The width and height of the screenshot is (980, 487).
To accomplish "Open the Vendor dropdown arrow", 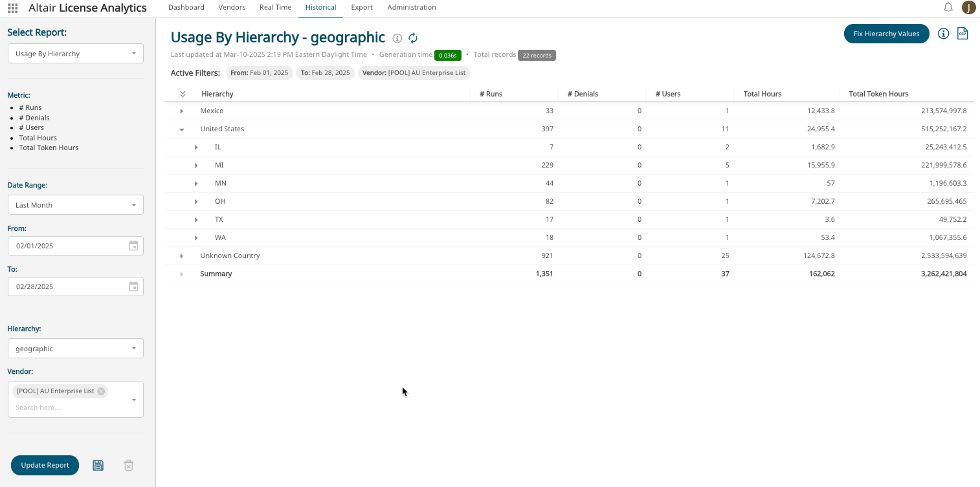I will click(134, 400).
